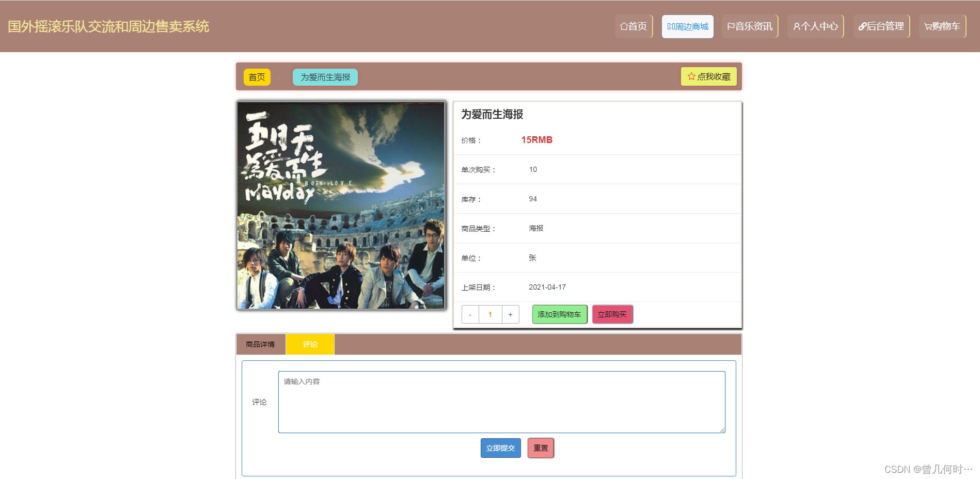
Task: Click the Mayday poster product image
Action: (x=341, y=205)
